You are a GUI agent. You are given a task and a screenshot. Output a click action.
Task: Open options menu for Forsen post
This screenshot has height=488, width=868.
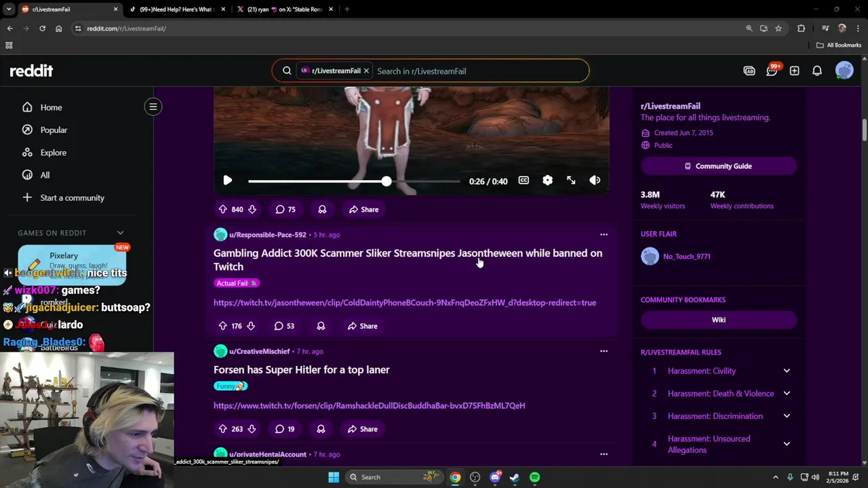click(604, 351)
